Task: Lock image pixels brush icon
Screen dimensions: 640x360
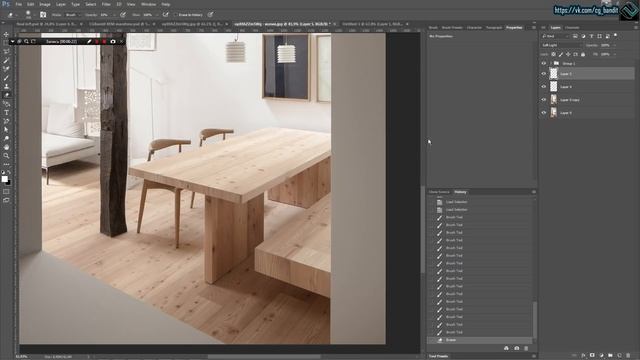Action: point(561,54)
